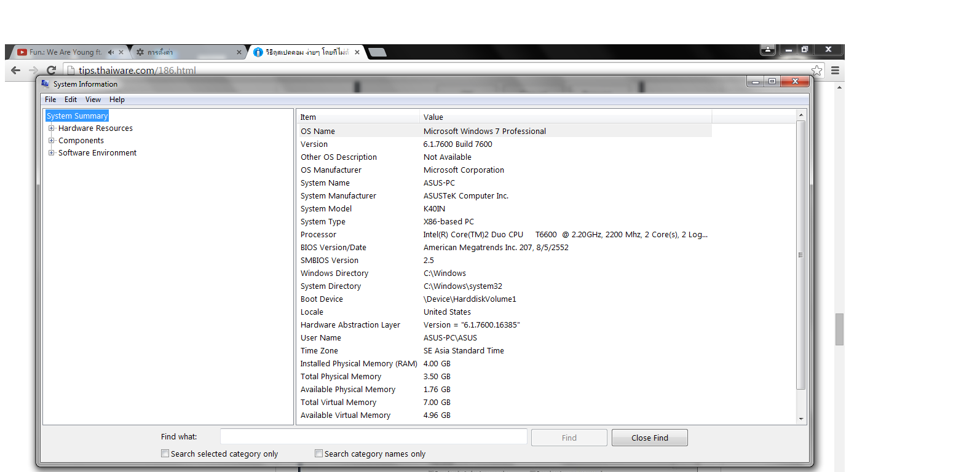Select the Processor row
The height and width of the screenshot is (472, 980).
pos(504,234)
